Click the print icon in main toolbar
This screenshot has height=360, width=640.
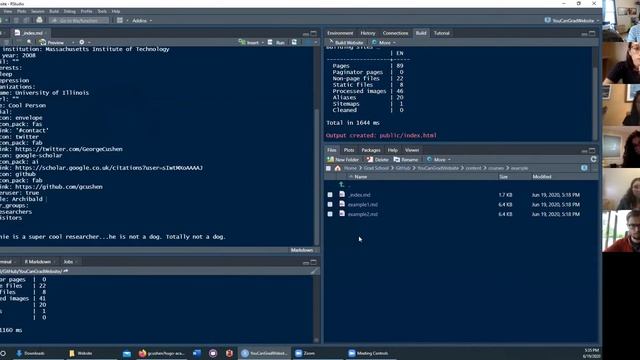[x=39, y=20]
